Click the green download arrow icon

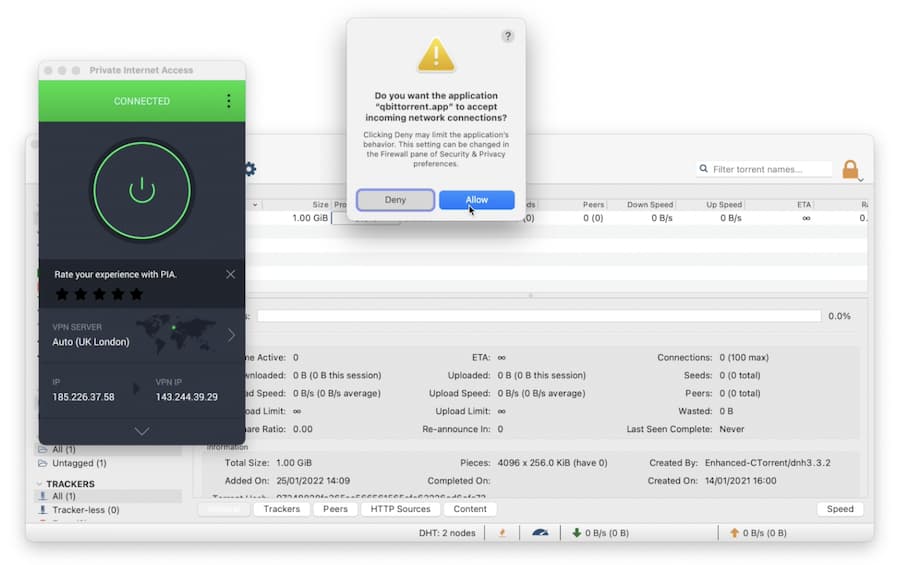[577, 533]
